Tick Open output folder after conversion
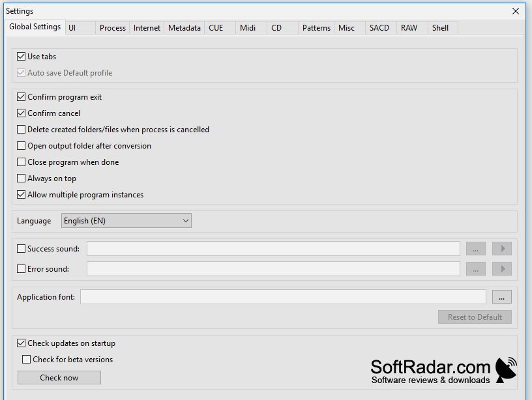Image resolution: width=532 pixels, height=400 pixels. coord(21,146)
